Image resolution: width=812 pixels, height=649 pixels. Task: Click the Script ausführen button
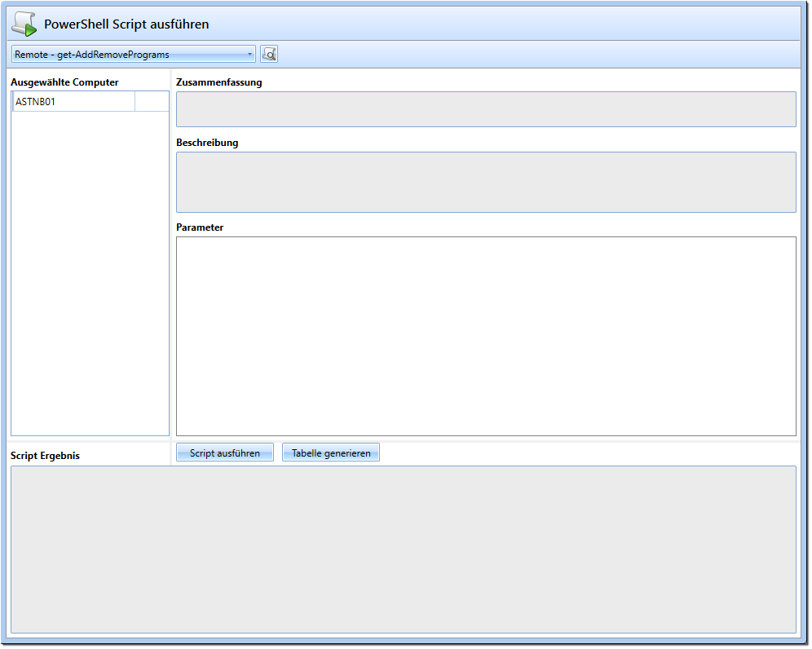(225, 453)
